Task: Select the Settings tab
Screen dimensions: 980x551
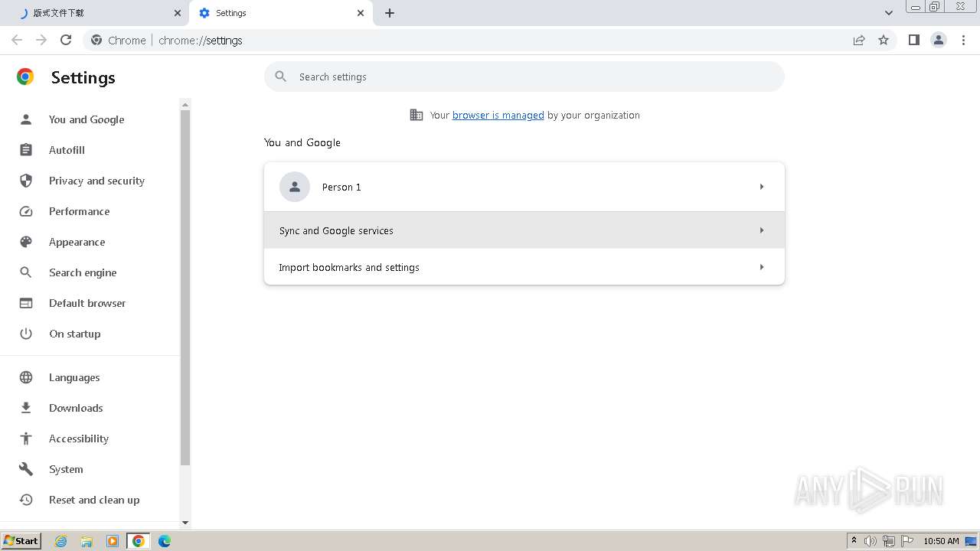Action: tap(279, 13)
